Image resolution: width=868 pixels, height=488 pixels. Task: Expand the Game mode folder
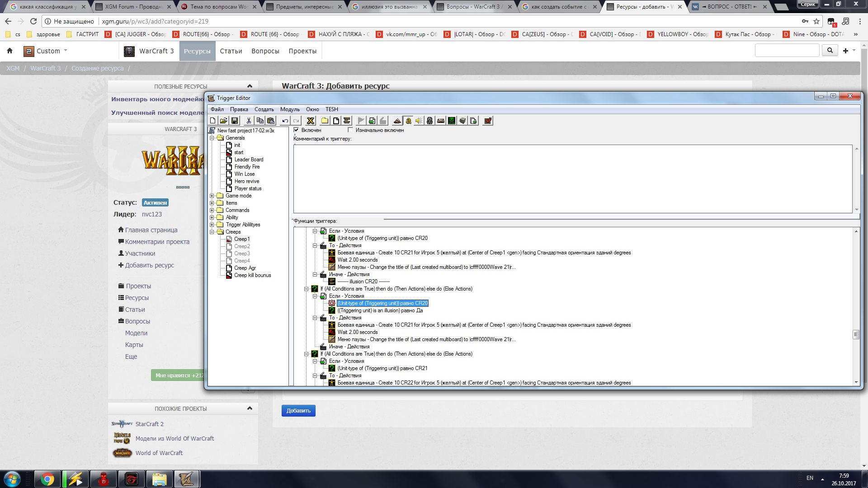tap(212, 196)
